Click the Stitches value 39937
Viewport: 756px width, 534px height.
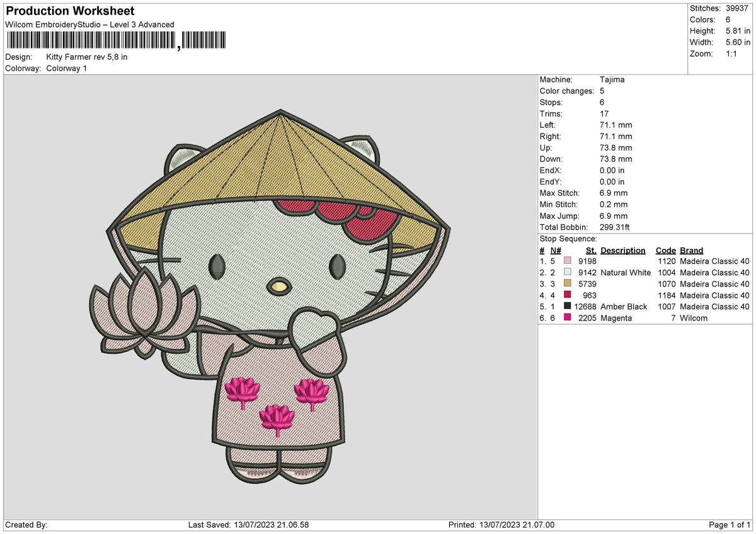(x=736, y=8)
